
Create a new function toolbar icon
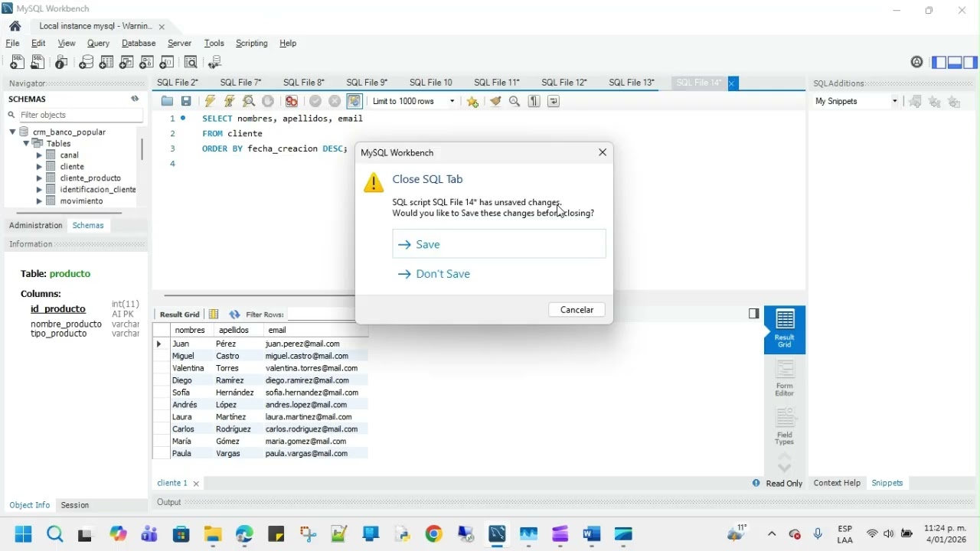167,63
